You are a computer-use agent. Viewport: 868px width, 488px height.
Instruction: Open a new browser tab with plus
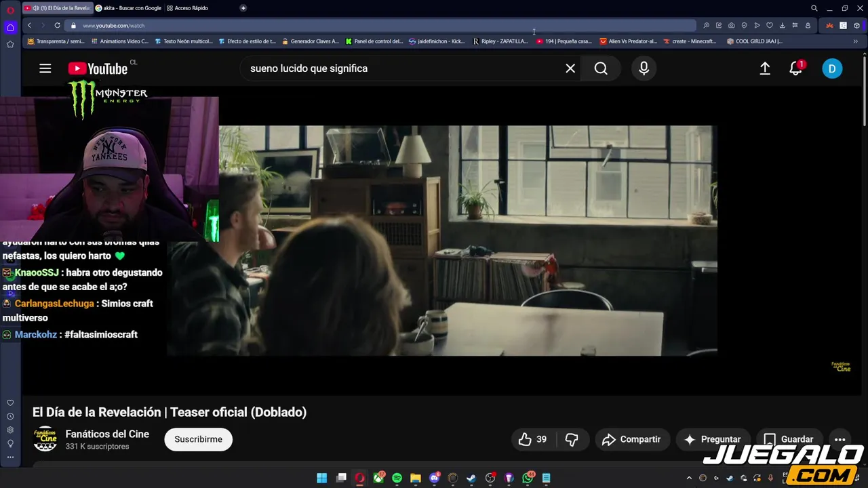click(243, 8)
